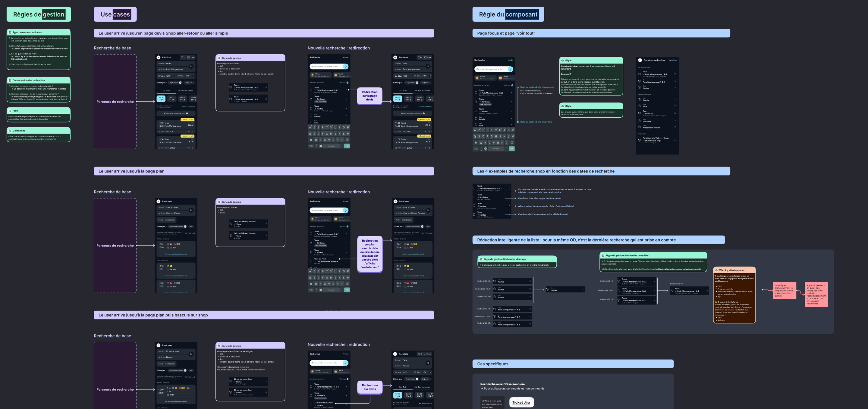Enable Mode de transport filter for 27 rue de tours
The image size is (868, 409).
tap(178, 370)
